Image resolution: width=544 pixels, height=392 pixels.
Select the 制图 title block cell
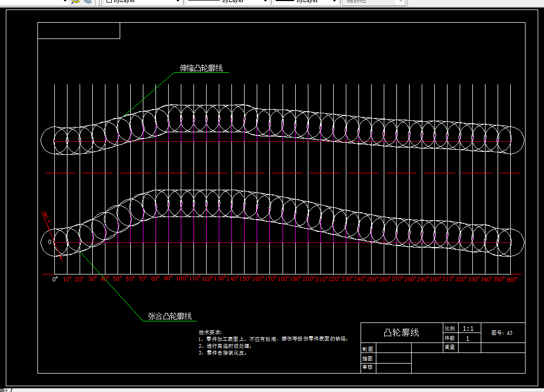tap(368, 349)
